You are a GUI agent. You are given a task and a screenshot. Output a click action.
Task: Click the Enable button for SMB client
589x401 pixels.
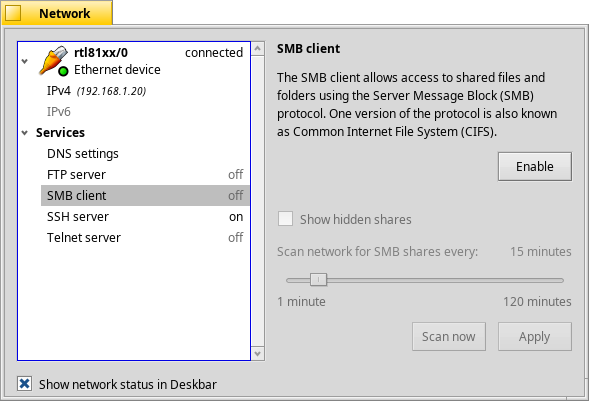[535, 166]
